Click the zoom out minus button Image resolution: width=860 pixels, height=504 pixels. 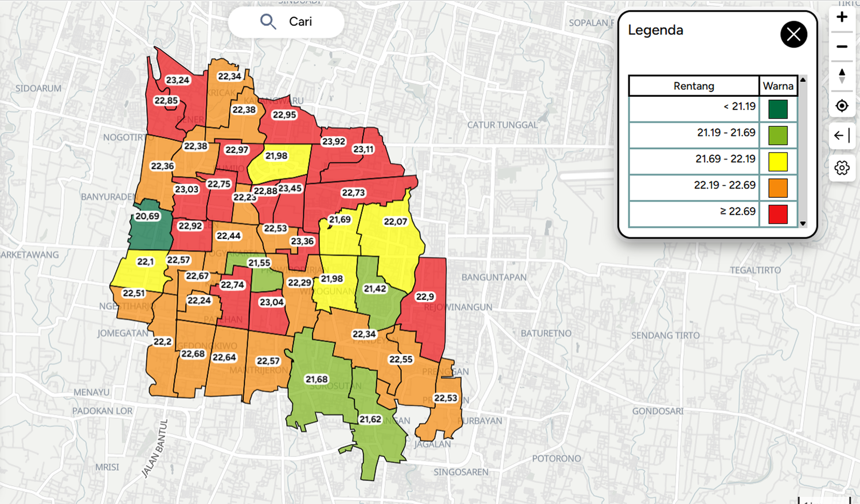pos(842,47)
